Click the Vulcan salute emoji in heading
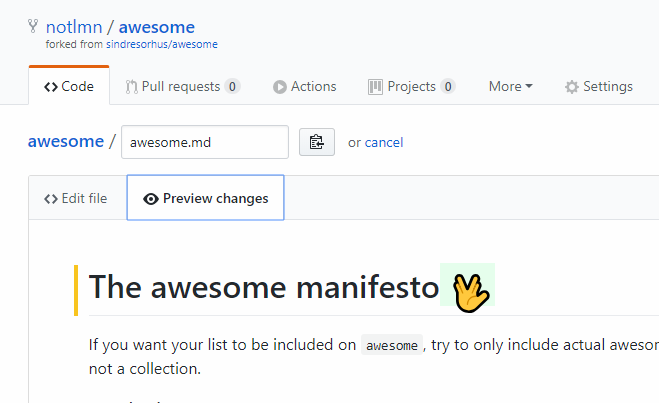 tap(471, 293)
